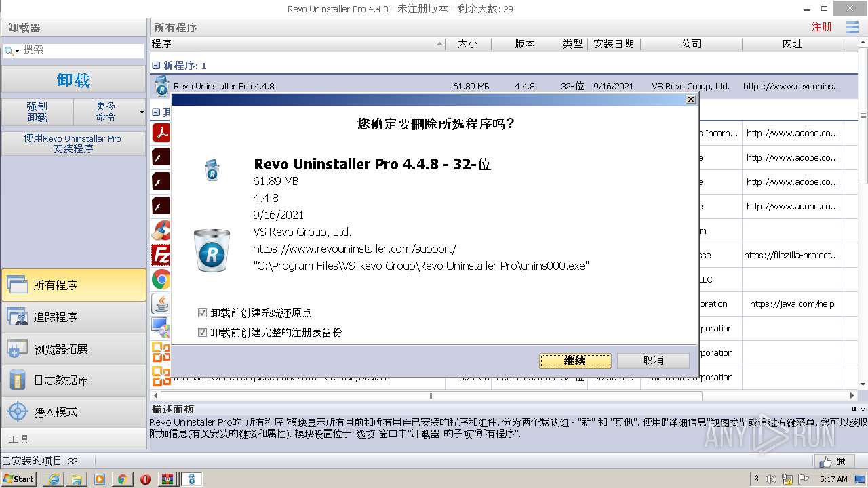Click 使用Revo Uninstaller Pro安装程序 button

(73, 143)
